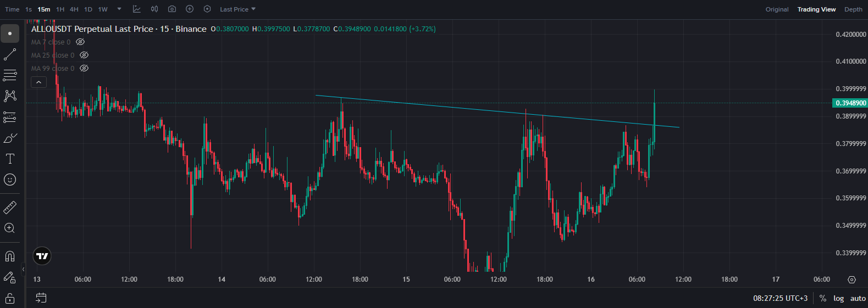Viewport: 868px width, 308px height.
Task: Collapse the left drawing toolbar
Action: [23, 269]
